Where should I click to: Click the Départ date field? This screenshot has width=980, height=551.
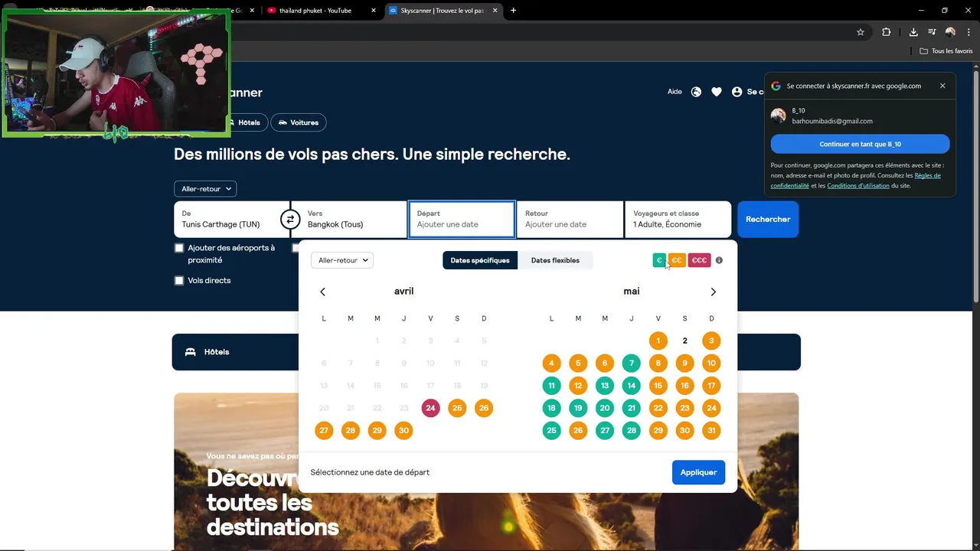(462, 220)
